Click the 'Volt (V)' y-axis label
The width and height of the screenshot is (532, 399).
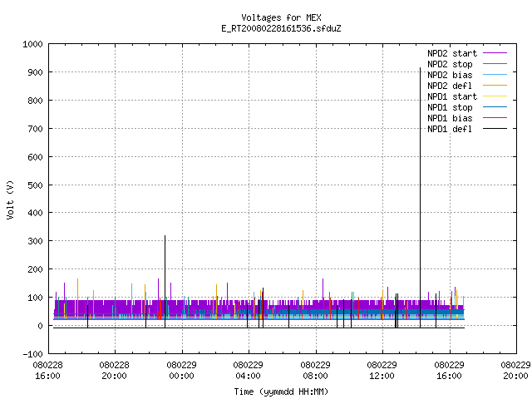10,199
